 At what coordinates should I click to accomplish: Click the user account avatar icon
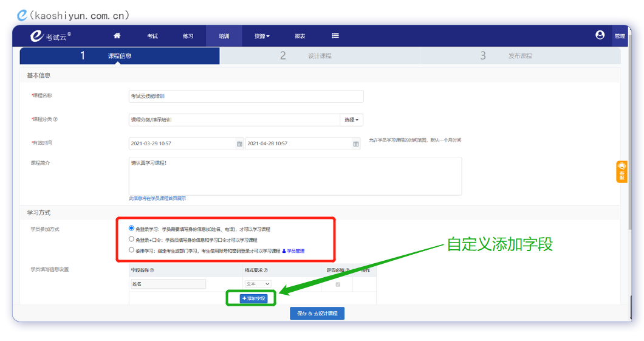pyautogui.click(x=600, y=35)
